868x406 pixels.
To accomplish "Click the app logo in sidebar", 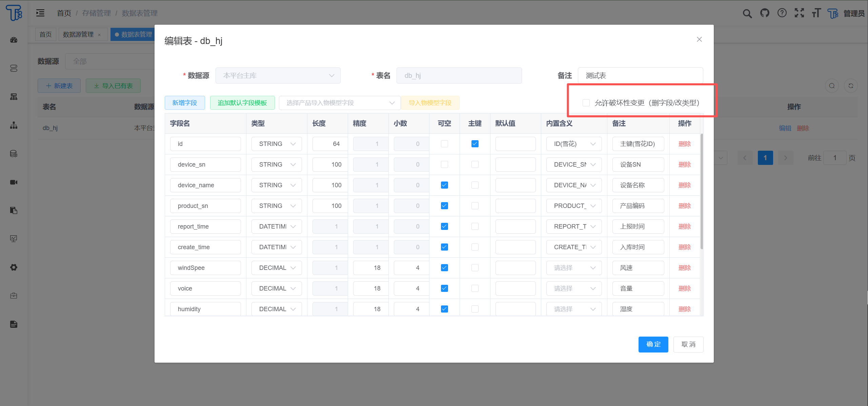I will pos(14,13).
